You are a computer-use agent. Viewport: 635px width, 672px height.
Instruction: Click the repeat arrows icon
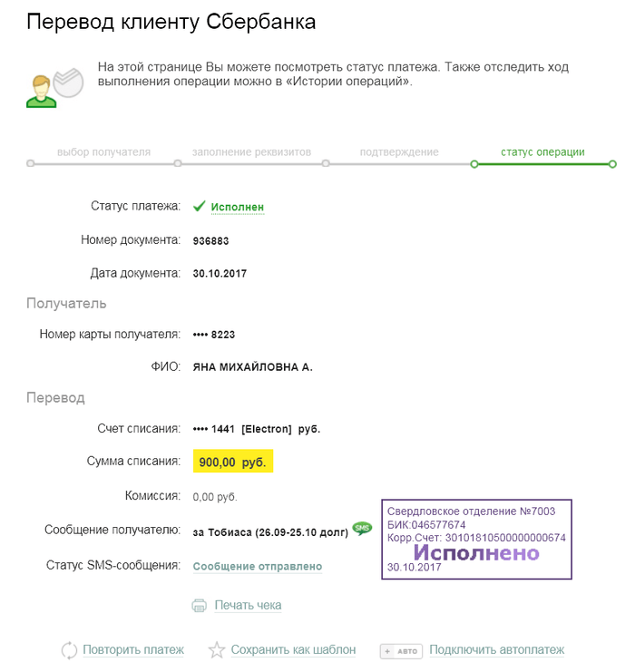pos(69,650)
